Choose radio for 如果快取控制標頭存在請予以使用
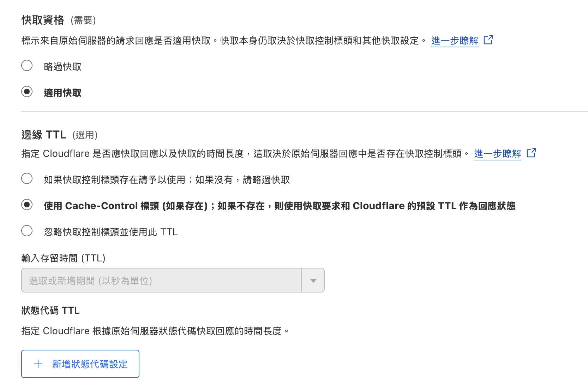 click(x=27, y=179)
